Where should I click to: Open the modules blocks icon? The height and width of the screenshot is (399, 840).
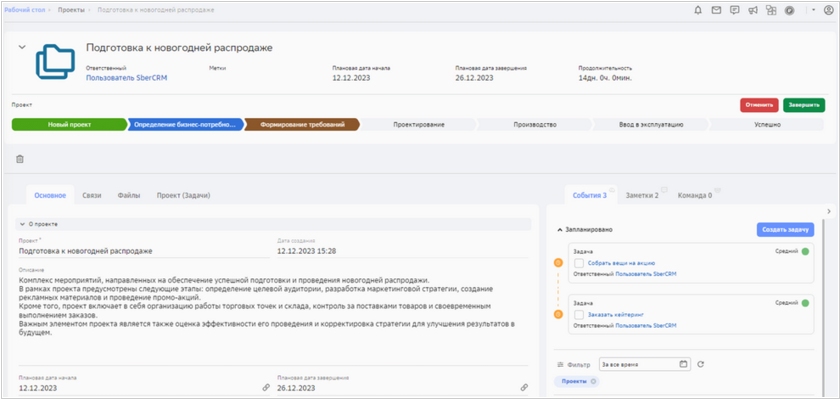coord(771,10)
